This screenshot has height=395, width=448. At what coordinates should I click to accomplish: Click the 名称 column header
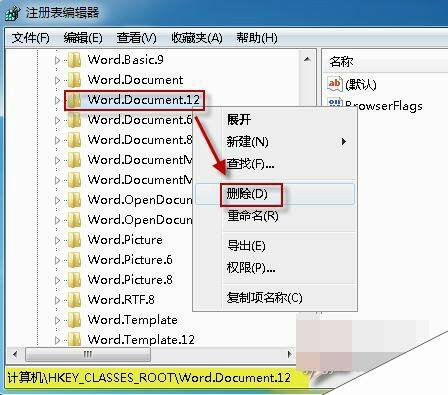(341, 62)
